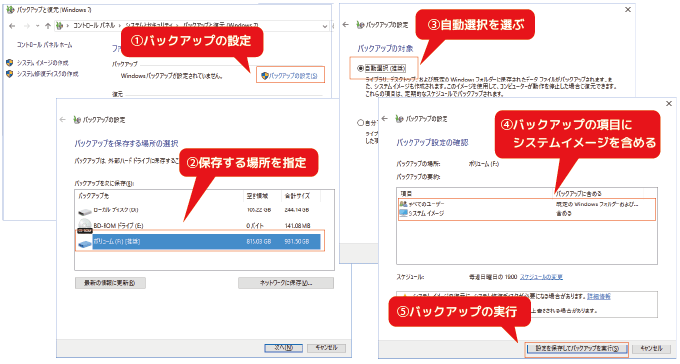This screenshot has height=364, width=680.
Task: Click ネットワークに保存(V)... button
Action: (x=286, y=283)
